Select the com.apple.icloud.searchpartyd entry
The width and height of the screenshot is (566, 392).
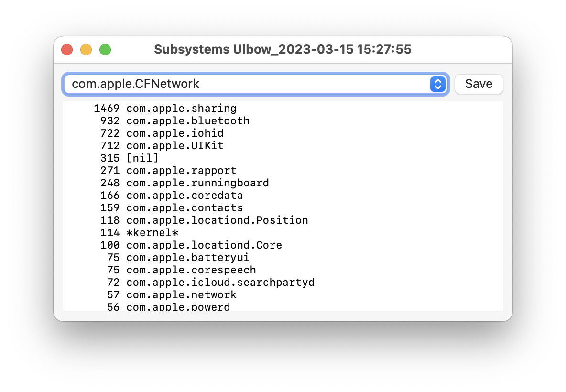pyautogui.click(x=220, y=283)
